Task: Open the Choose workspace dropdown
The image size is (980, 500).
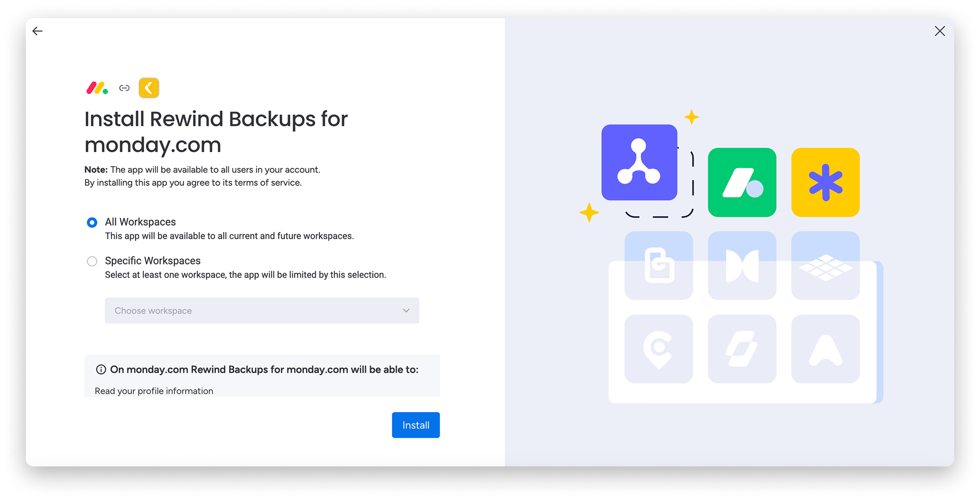Action: pos(262,310)
